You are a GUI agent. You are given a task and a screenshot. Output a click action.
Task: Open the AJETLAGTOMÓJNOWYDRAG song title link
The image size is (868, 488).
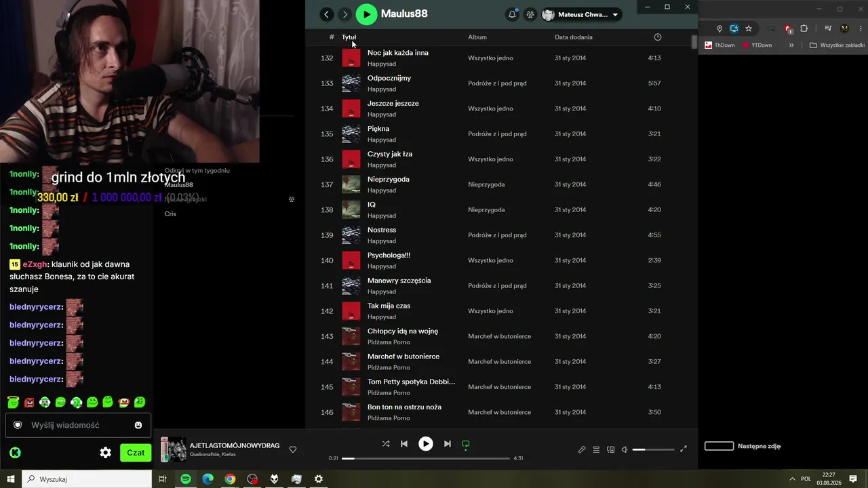click(235, 445)
